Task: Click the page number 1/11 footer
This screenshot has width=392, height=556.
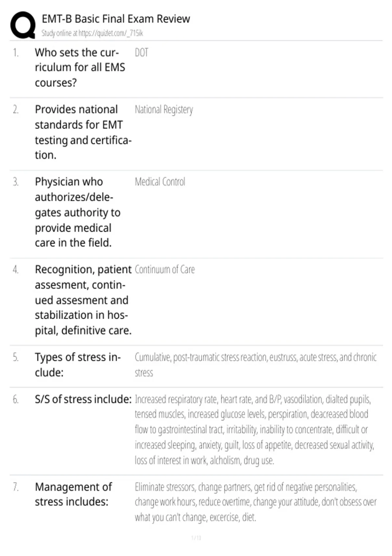Action: pyautogui.click(x=196, y=538)
